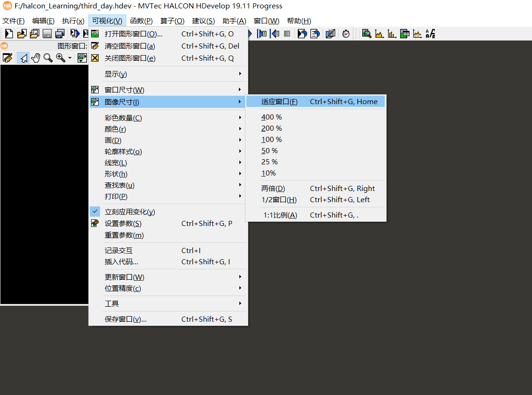The image size is (532, 395).
Task: Open the Gray Histogram icon
Action: (379, 34)
